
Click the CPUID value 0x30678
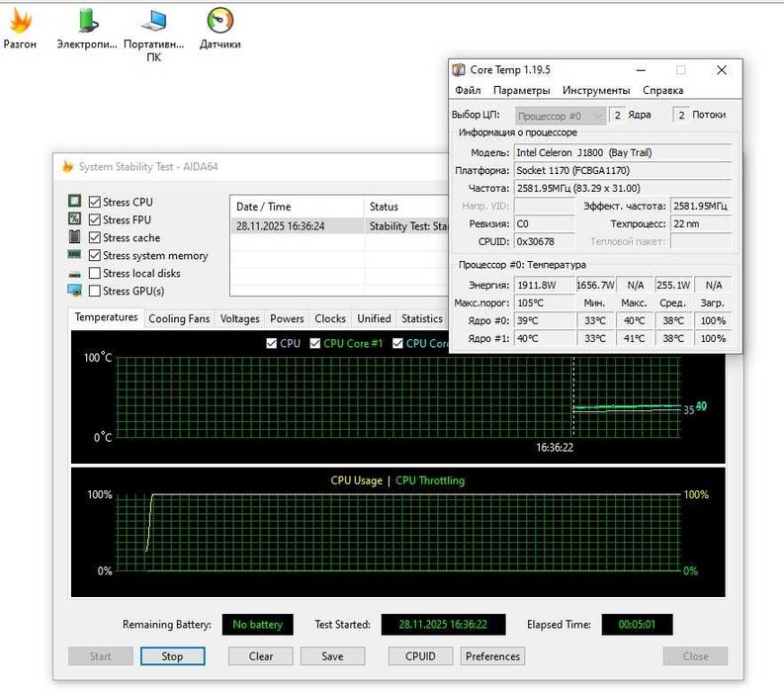pyautogui.click(x=545, y=241)
